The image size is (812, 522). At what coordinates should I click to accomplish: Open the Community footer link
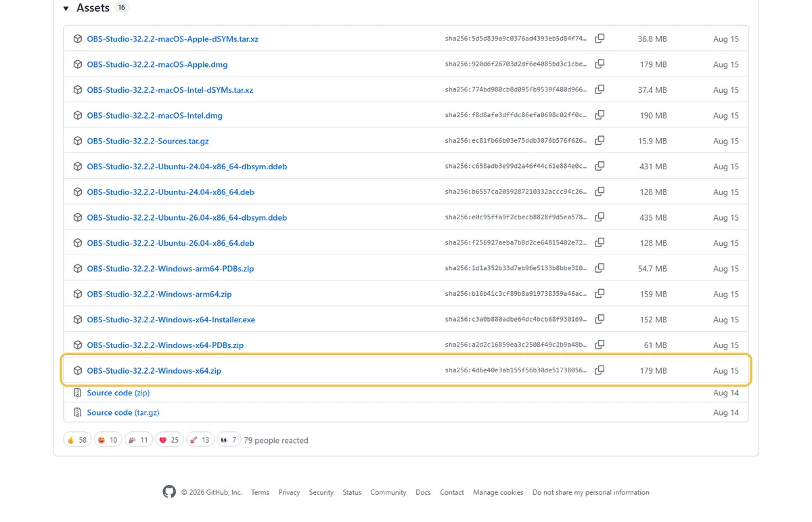[388, 492]
